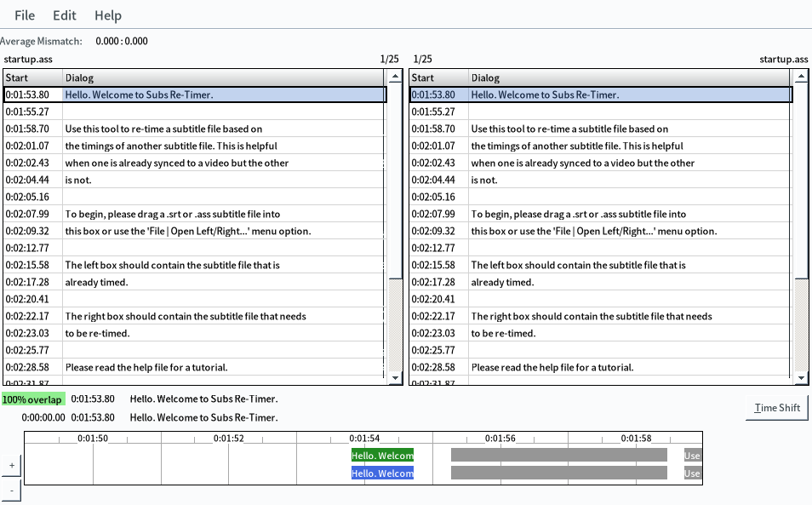
Task: Click the left panel 'Dialog' column header
Action: point(221,77)
